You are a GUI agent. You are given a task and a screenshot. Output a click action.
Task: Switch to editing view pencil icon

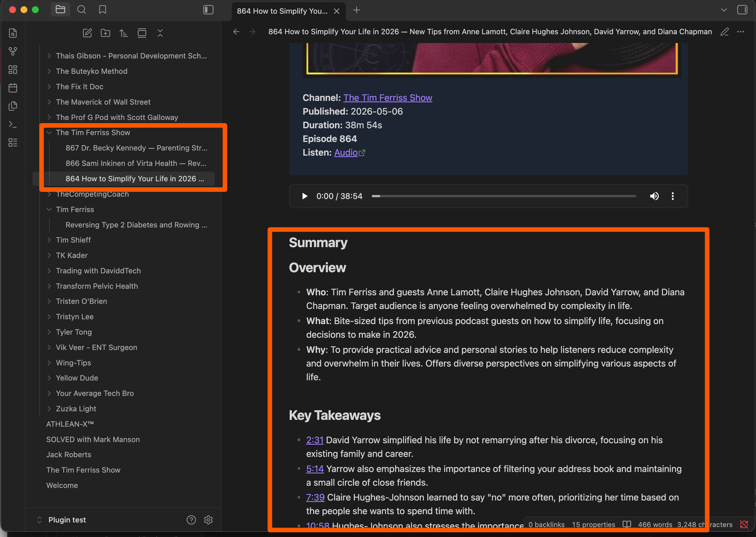[725, 32]
